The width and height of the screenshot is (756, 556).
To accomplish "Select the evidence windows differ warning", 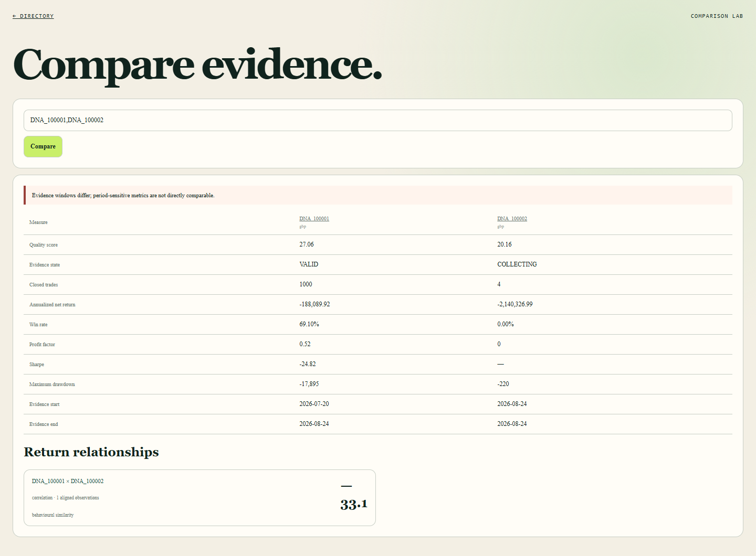I will (378, 195).
